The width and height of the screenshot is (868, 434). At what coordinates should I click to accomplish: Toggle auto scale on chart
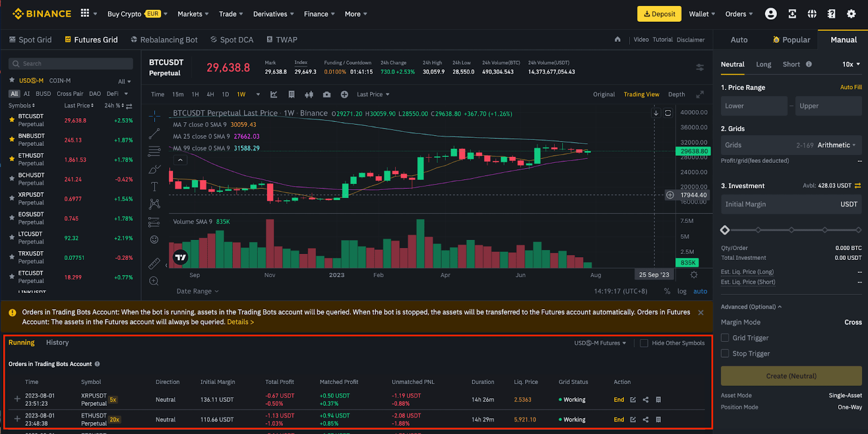tap(700, 291)
